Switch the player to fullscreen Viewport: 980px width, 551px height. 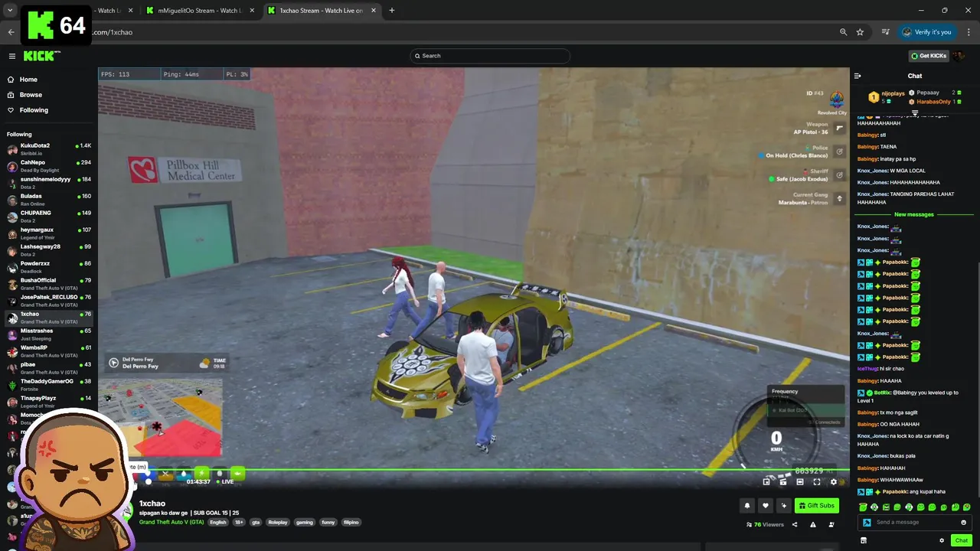click(817, 481)
